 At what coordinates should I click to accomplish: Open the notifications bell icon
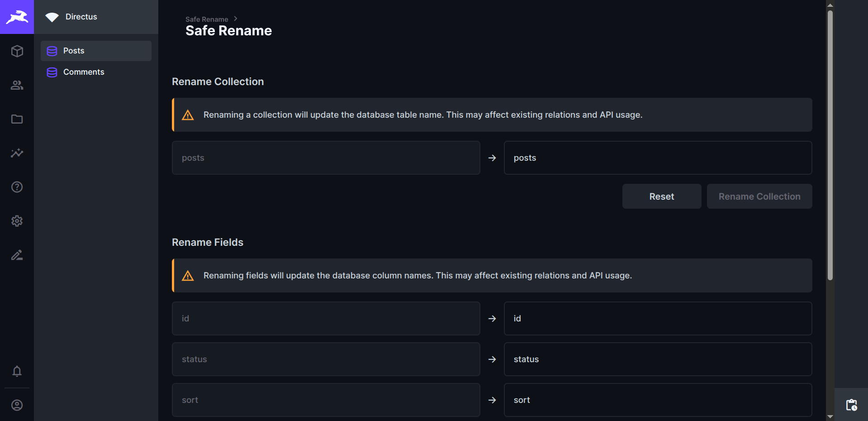(x=17, y=371)
